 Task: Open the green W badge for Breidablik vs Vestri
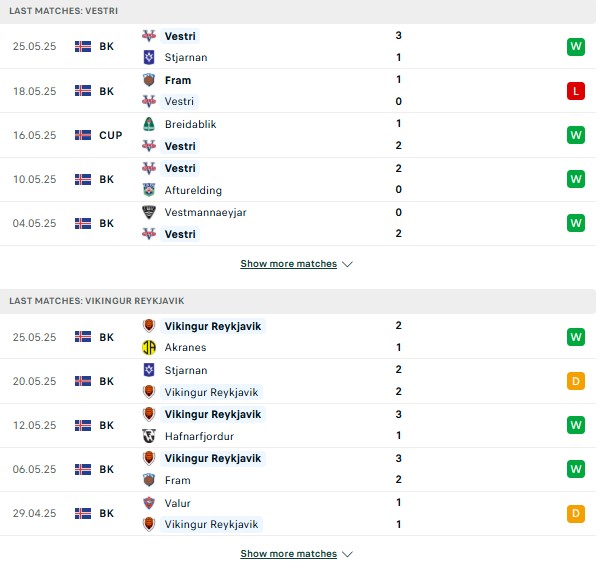pos(576,135)
